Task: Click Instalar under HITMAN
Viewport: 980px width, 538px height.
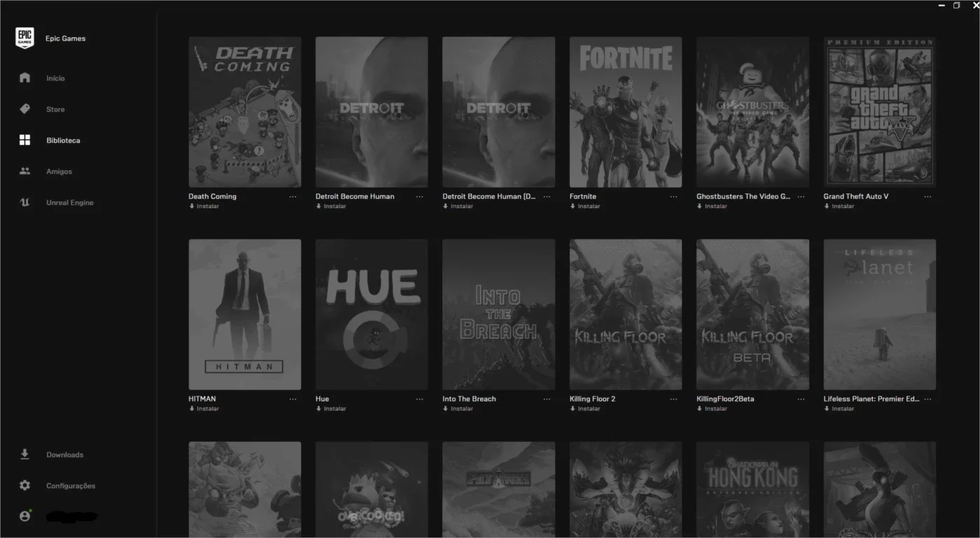Action: pyautogui.click(x=204, y=408)
